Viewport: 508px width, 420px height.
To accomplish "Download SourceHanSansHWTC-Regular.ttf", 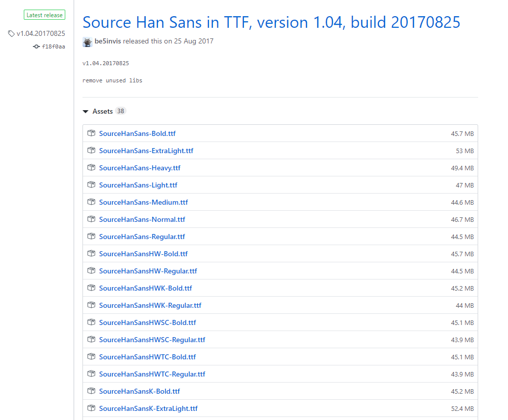I will [152, 374].
